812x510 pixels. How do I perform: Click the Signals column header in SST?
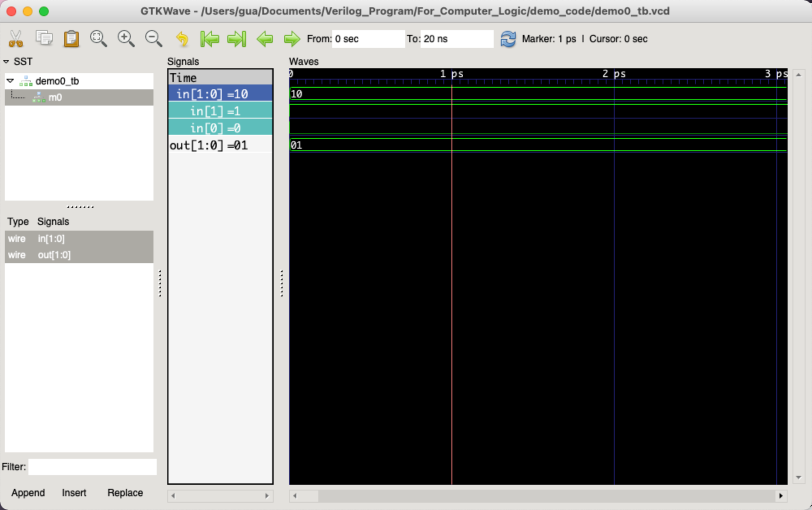click(x=53, y=222)
